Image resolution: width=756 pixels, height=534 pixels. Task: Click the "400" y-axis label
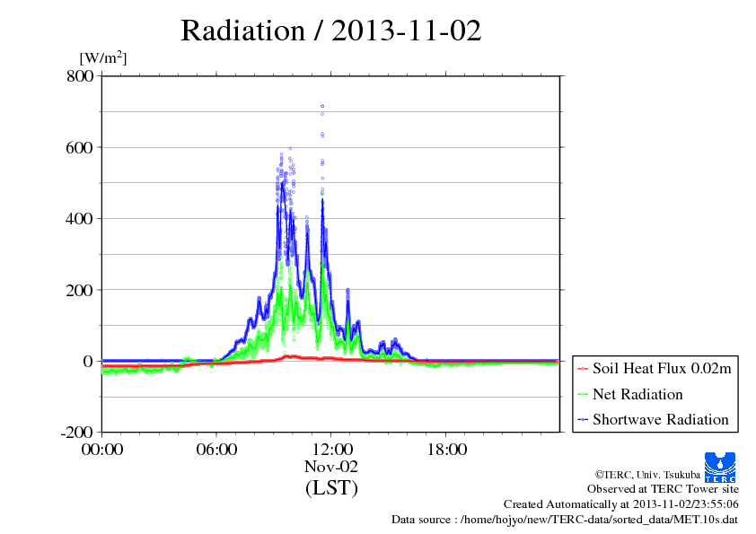80,219
